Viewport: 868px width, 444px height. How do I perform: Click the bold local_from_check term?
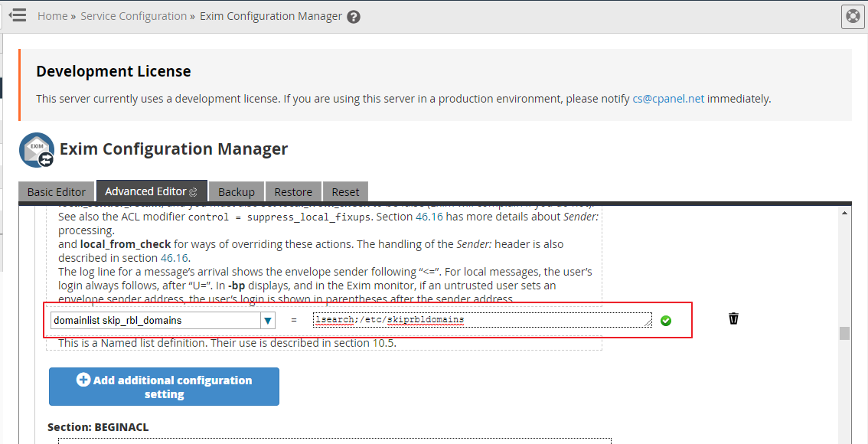(126, 244)
